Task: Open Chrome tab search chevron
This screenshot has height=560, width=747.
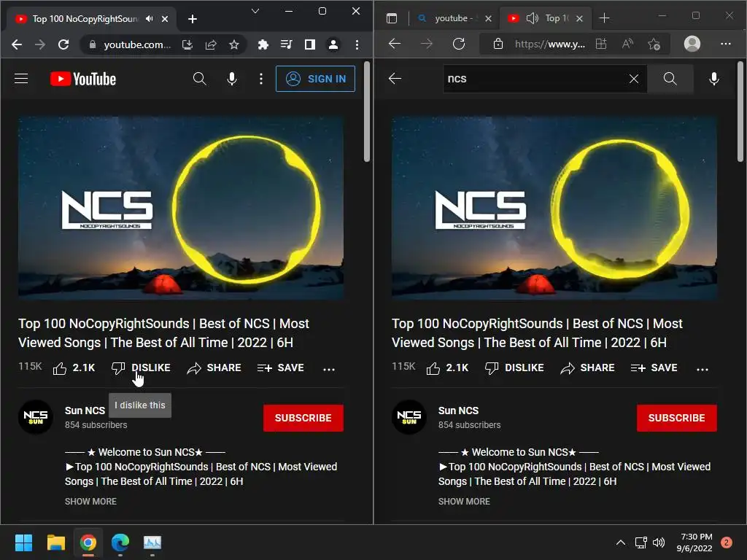Action: point(255,11)
